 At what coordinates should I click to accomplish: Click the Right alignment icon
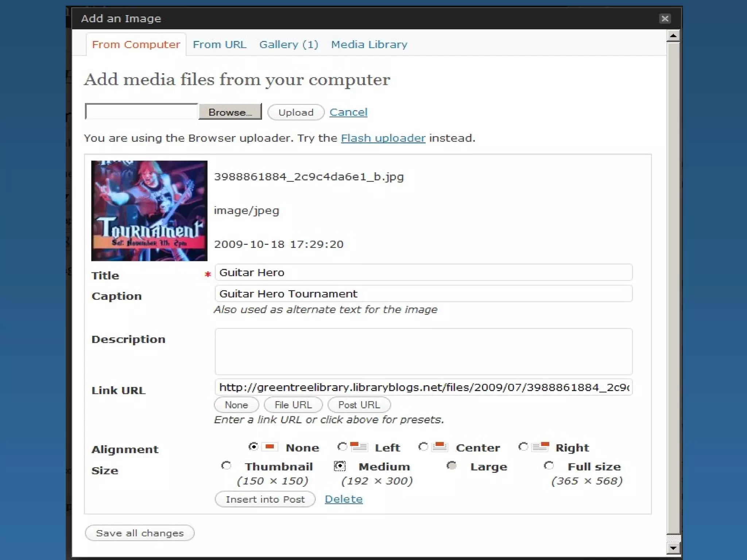(540, 447)
